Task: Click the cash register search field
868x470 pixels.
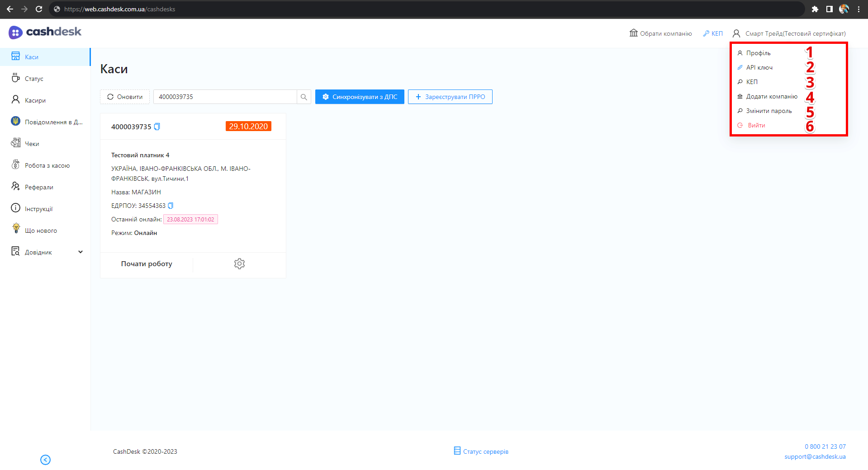Action: point(225,97)
